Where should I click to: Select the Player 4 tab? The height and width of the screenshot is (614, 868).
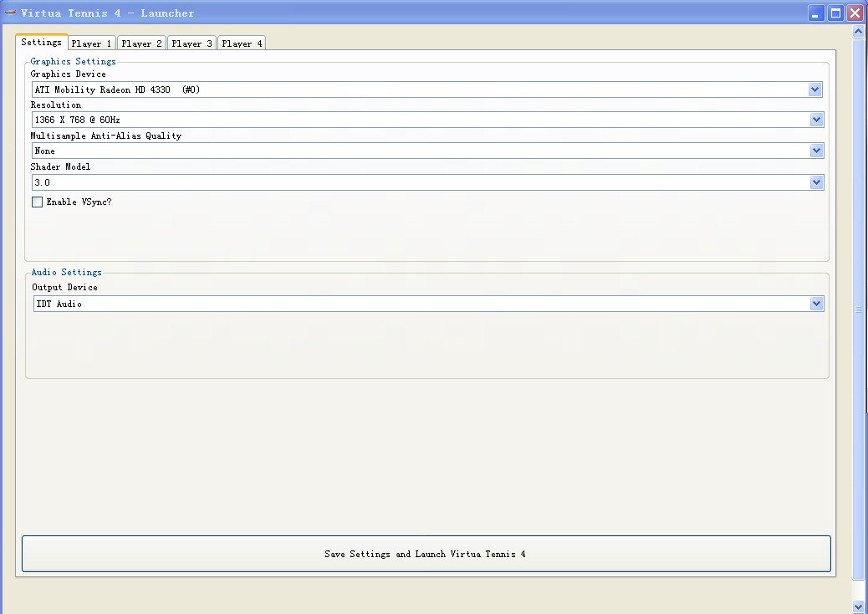click(x=242, y=43)
